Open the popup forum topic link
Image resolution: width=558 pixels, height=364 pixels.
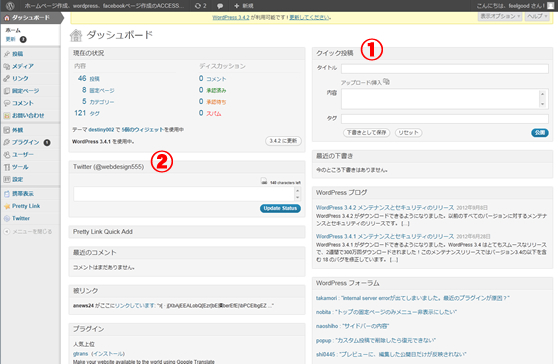376,341
